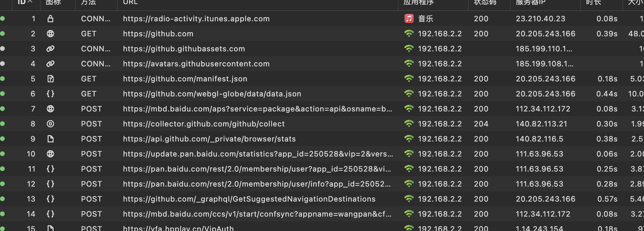Click server IP 140.82.113.21
644x231 pixels.
542,124
